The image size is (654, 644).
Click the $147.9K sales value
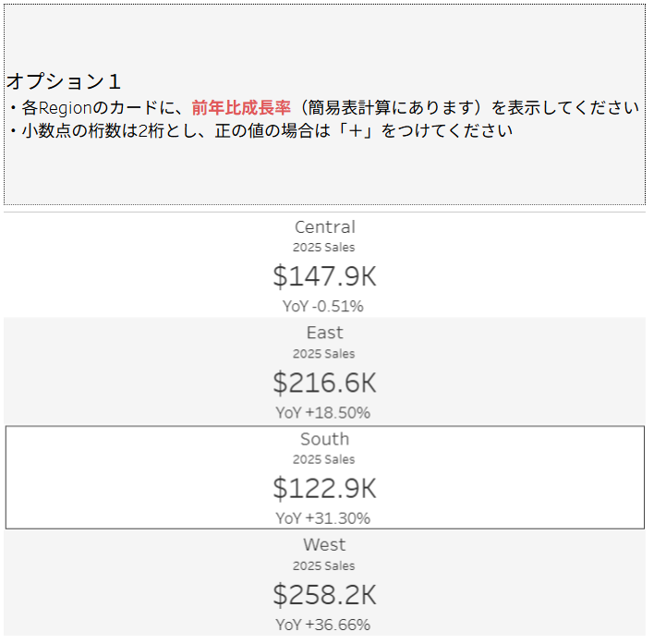click(x=324, y=276)
